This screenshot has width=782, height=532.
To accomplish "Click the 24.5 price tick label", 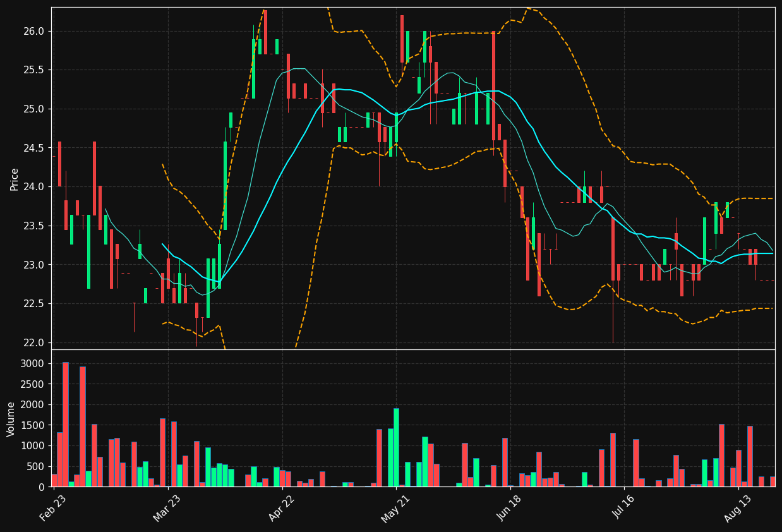I will point(35,148).
